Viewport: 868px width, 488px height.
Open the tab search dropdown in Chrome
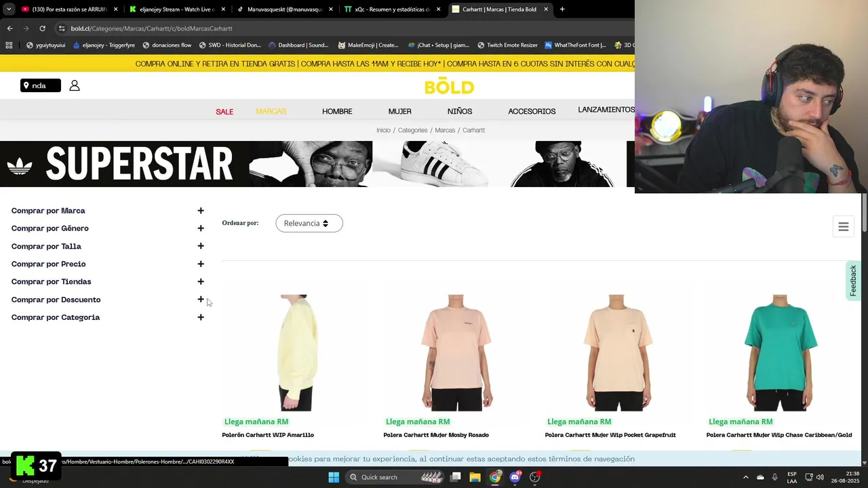pos(9,9)
